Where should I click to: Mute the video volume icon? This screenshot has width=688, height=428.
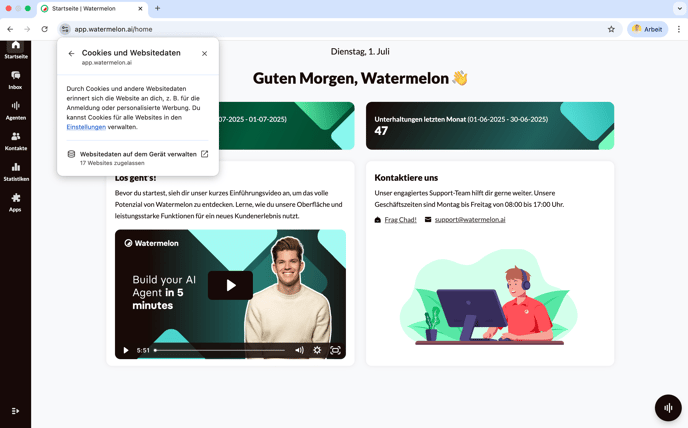tap(299, 350)
